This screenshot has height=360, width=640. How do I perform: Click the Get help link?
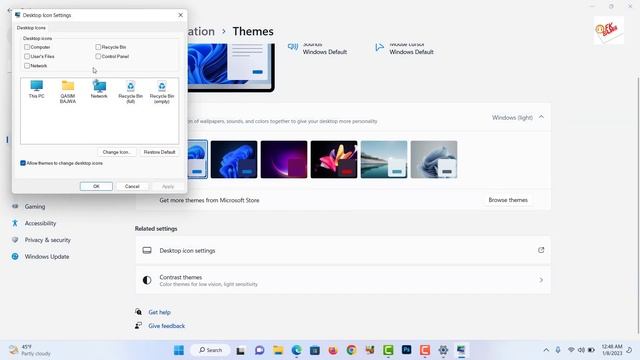coord(160,312)
